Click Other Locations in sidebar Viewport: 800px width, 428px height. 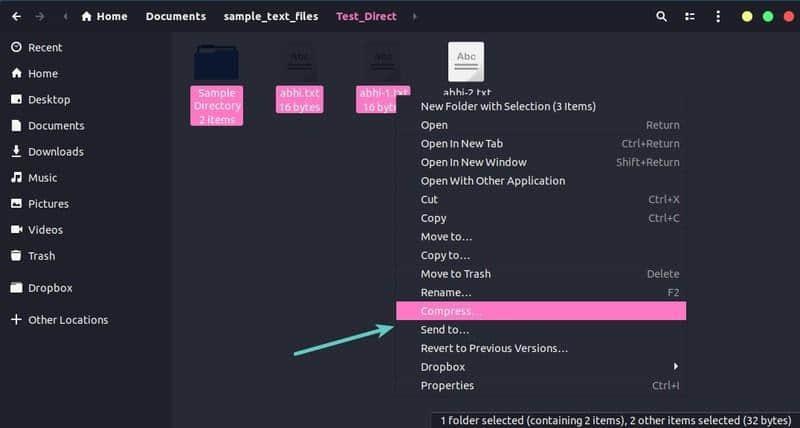point(67,319)
